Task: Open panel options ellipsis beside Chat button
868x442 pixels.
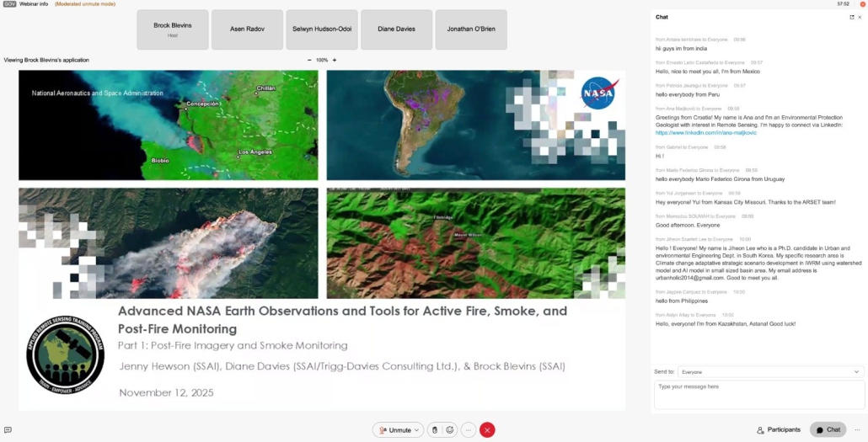Action: coord(857,429)
